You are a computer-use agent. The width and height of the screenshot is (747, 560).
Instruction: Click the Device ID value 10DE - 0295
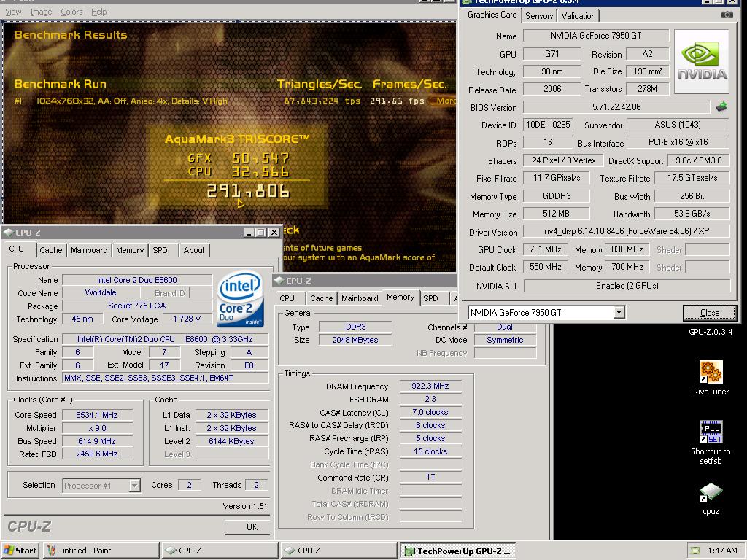pos(548,125)
